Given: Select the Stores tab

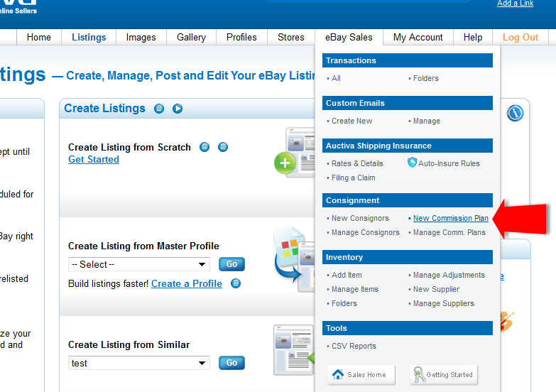Looking at the screenshot, I should (290, 37).
